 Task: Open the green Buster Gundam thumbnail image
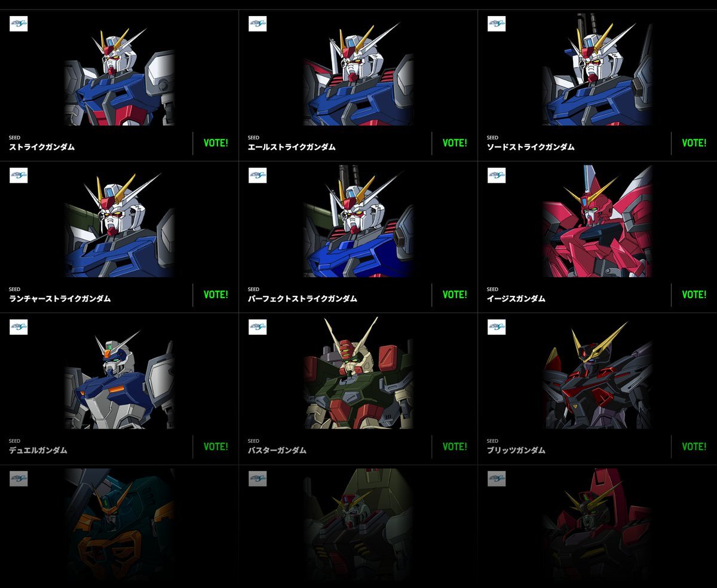pyautogui.click(x=358, y=373)
